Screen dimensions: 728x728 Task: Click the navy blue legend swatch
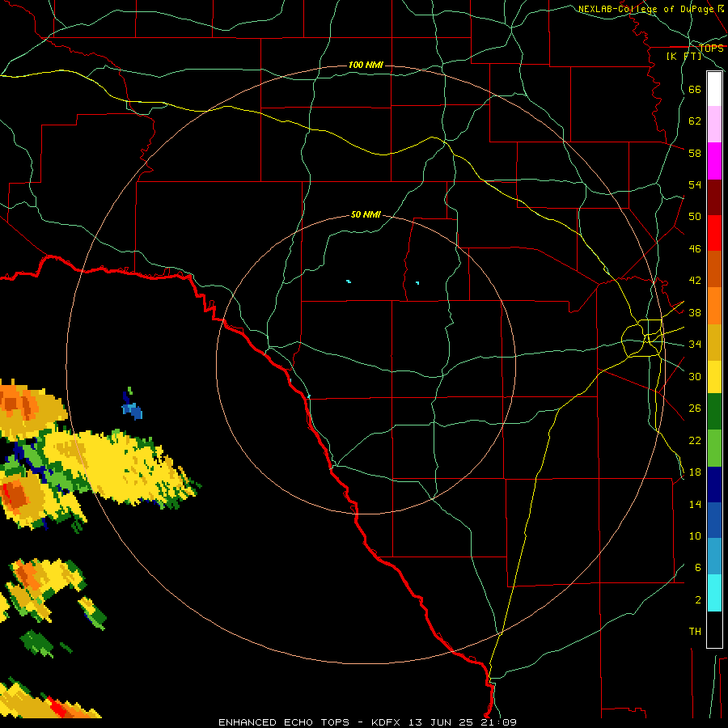pos(714,485)
